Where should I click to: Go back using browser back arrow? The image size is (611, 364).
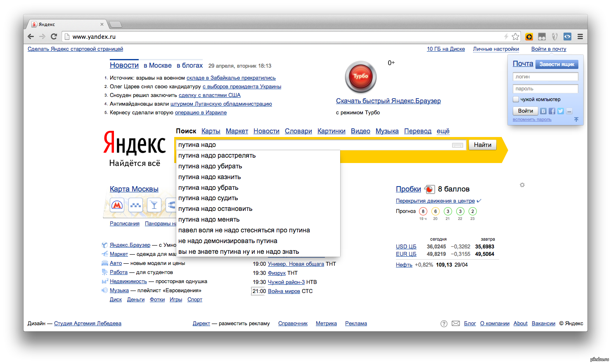click(31, 36)
